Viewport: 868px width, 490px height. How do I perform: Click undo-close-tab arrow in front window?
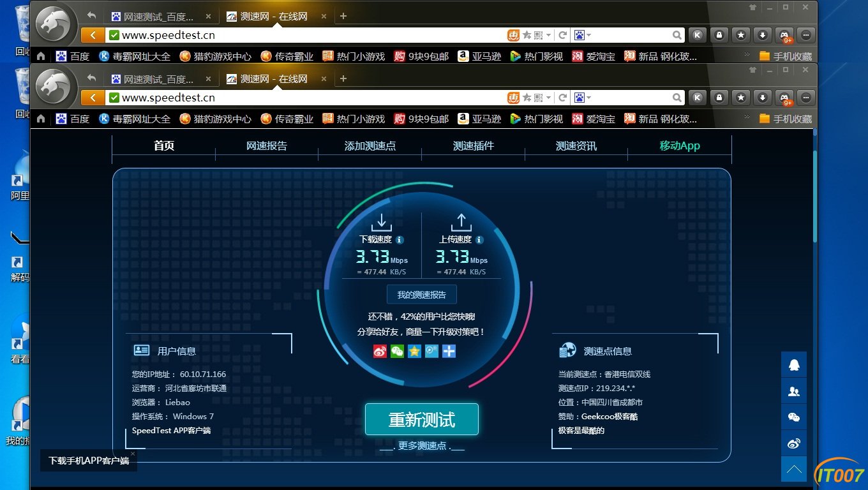coord(91,78)
